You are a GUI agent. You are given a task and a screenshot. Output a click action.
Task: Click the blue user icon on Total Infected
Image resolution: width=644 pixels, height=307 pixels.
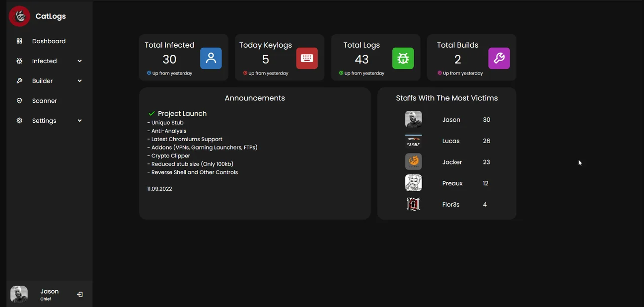[211, 58]
